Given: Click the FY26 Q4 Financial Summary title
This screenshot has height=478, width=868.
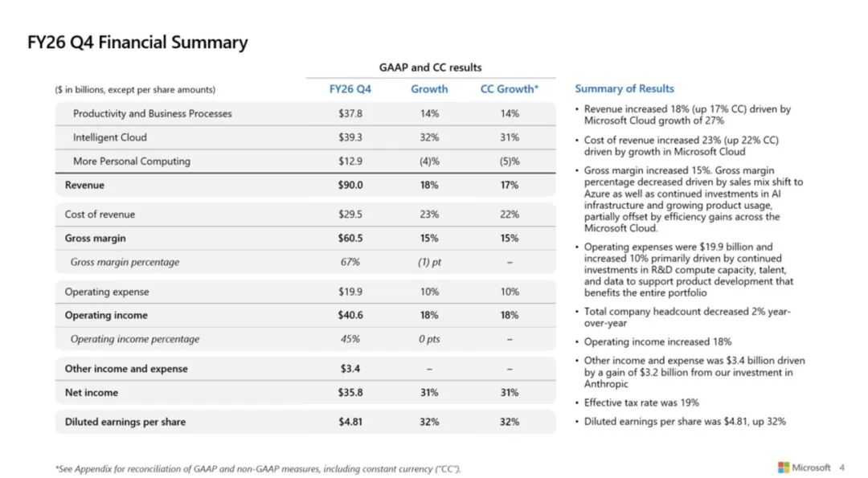Looking at the screenshot, I should tap(137, 42).
